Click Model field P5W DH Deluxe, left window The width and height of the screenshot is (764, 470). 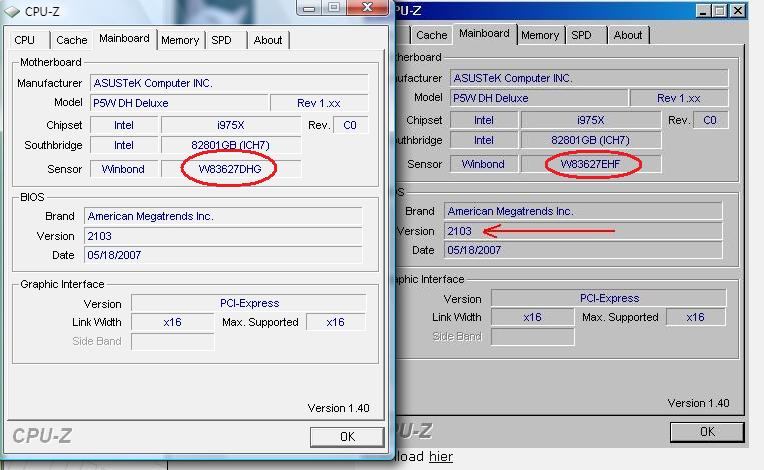click(179, 103)
